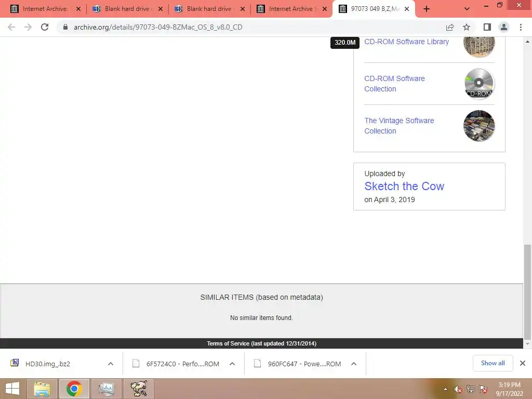Open the HD30.img_.bz2 download

(47, 364)
